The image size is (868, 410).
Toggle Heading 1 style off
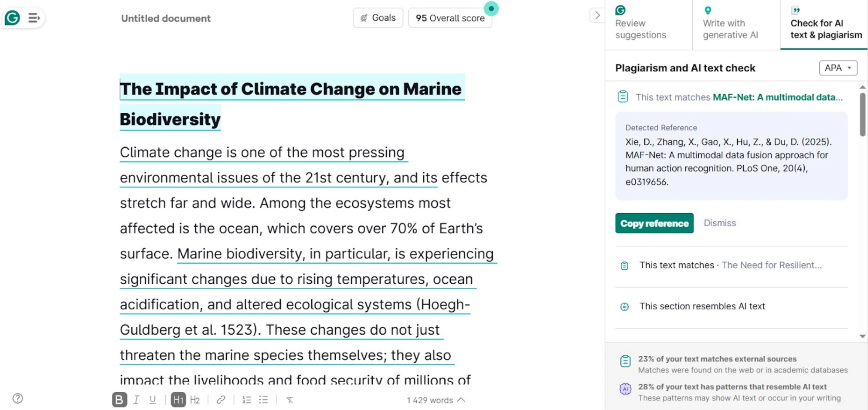[178, 400]
